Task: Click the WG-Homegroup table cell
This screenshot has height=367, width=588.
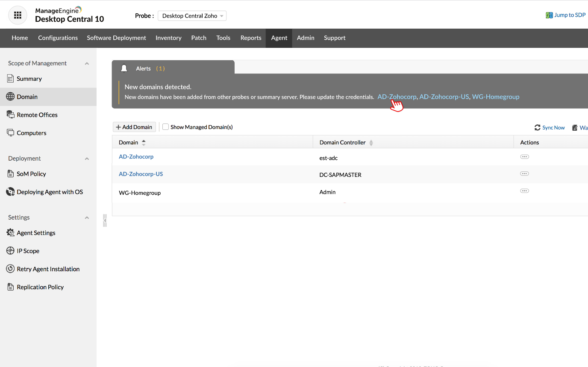Action: pos(140,193)
